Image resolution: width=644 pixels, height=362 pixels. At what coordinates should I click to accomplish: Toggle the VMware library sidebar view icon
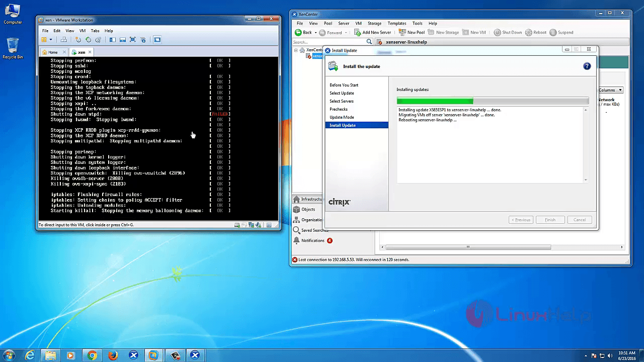[112, 40]
